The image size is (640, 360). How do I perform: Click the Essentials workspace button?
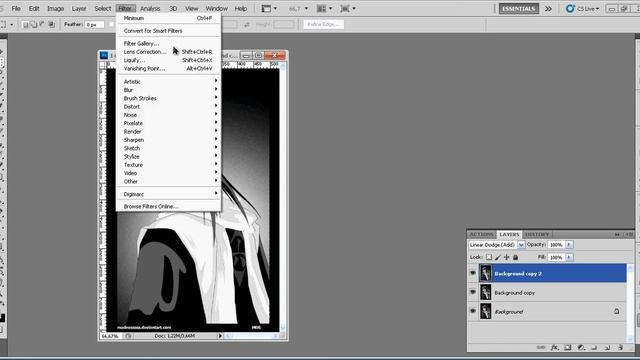pyautogui.click(x=518, y=9)
